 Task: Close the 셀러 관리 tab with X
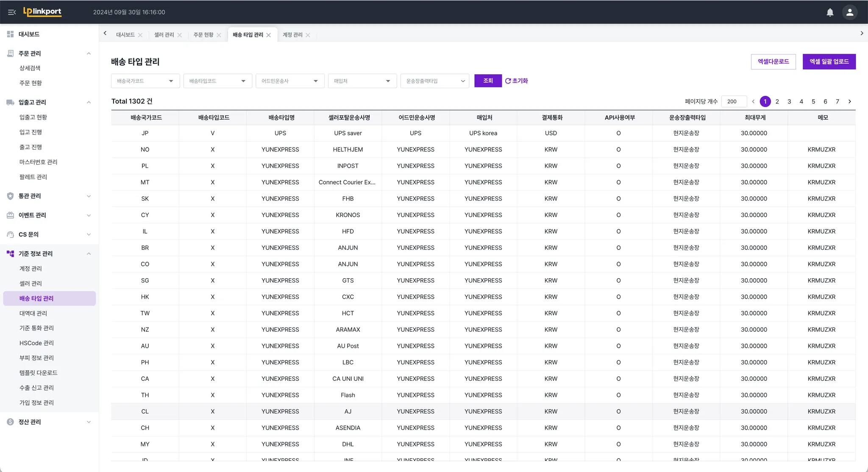[180, 35]
